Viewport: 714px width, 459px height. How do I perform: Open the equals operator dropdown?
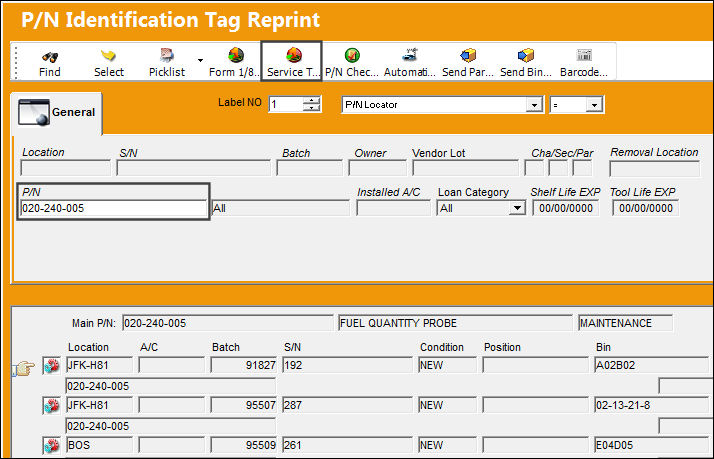[x=594, y=105]
